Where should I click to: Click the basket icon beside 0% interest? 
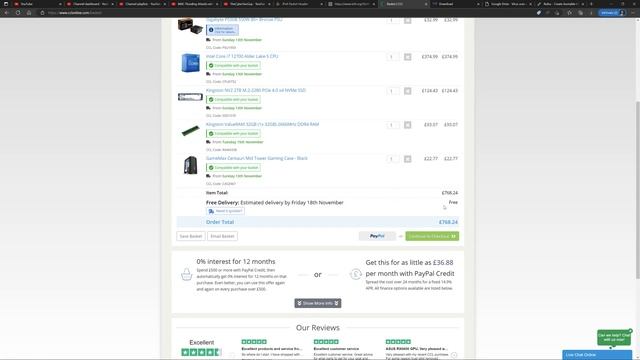pos(187,274)
